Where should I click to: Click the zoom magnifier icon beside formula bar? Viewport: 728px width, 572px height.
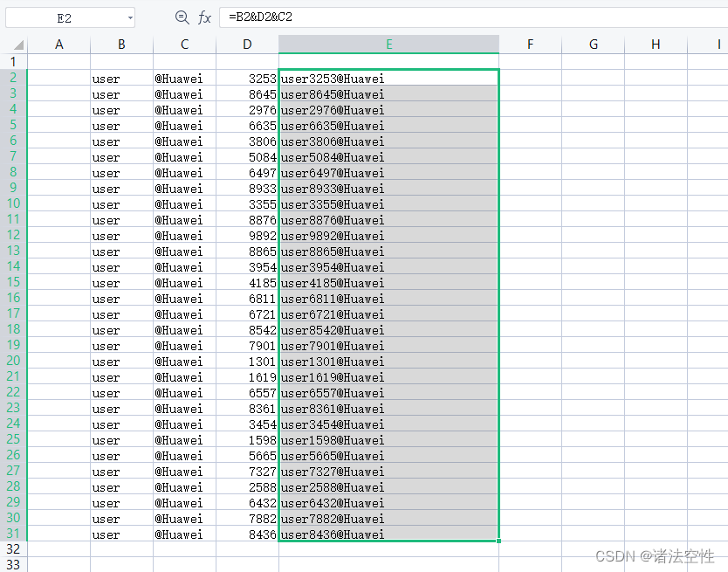[182, 17]
